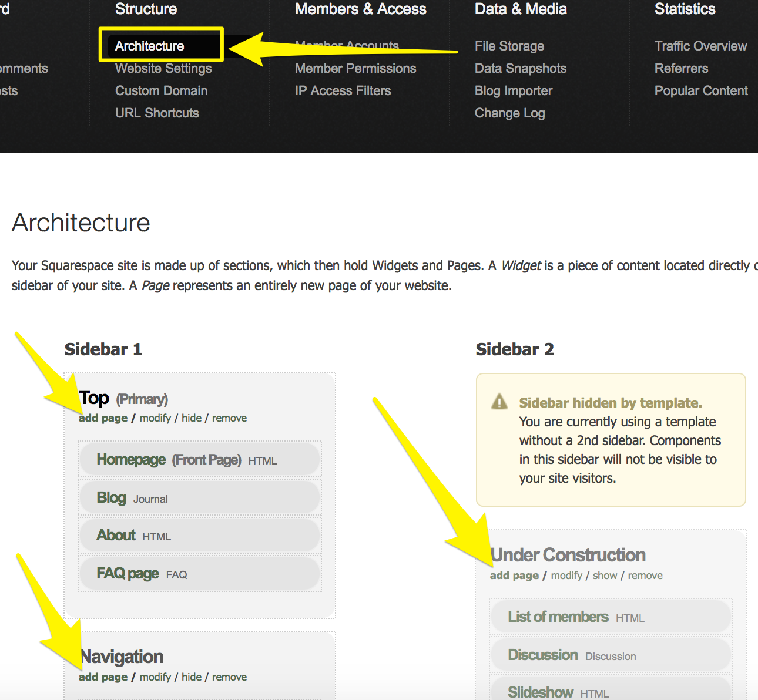Open Popular Content statistics

click(x=700, y=90)
